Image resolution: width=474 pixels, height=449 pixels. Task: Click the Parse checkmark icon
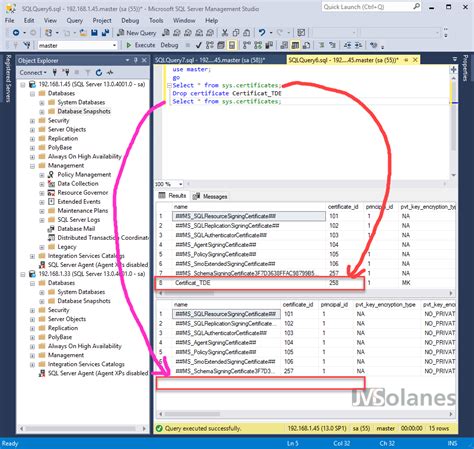click(x=199, y=45)
